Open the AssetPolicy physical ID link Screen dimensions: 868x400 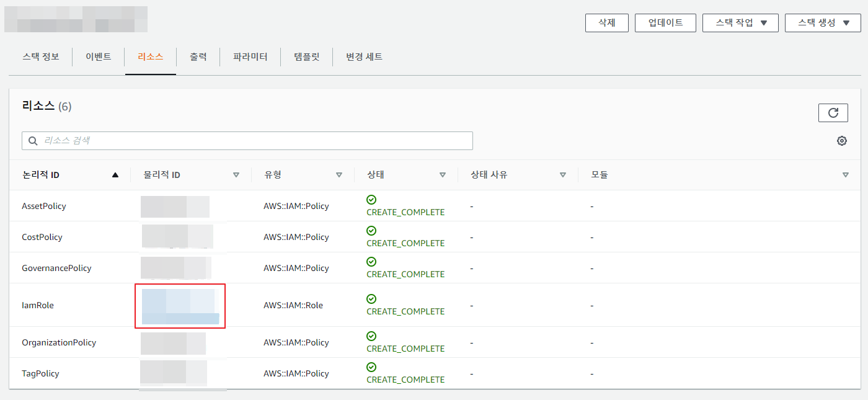(x=174, y=207)
